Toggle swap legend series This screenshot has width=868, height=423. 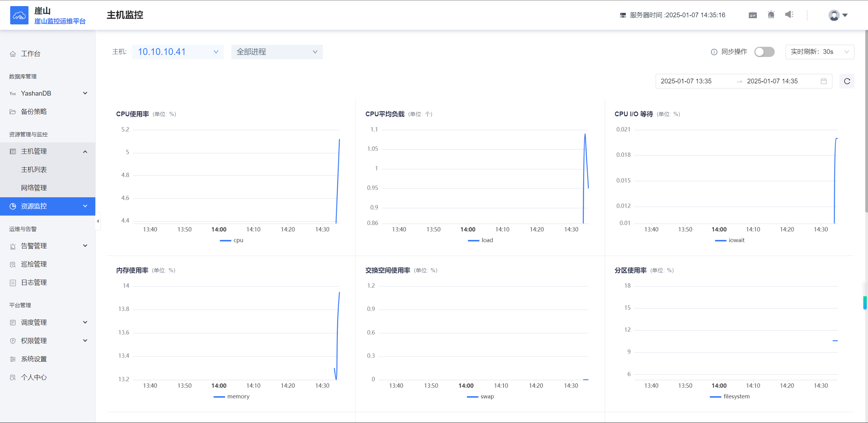coord(481,397)
